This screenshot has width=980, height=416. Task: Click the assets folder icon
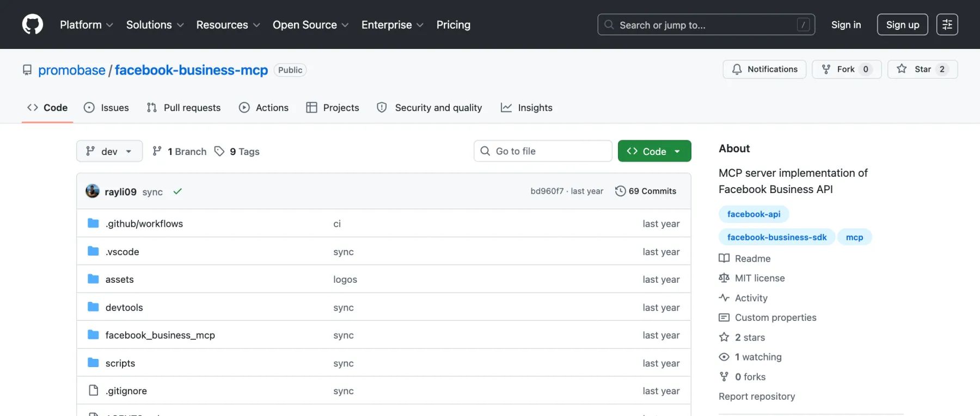(x=93, y=279)
